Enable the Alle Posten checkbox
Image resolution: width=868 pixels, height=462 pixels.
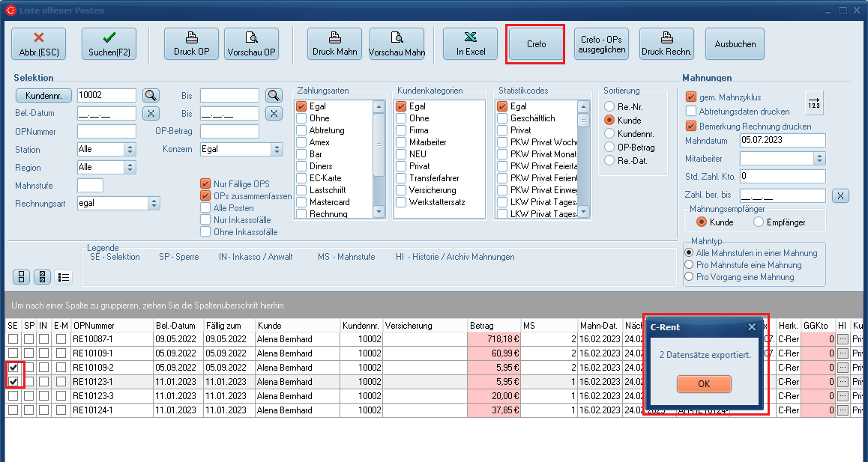205,208
